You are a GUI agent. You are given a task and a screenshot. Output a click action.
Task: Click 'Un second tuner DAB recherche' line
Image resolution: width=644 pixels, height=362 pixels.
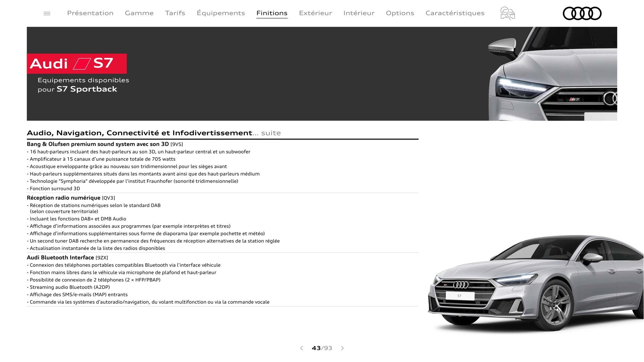point(153,241)
